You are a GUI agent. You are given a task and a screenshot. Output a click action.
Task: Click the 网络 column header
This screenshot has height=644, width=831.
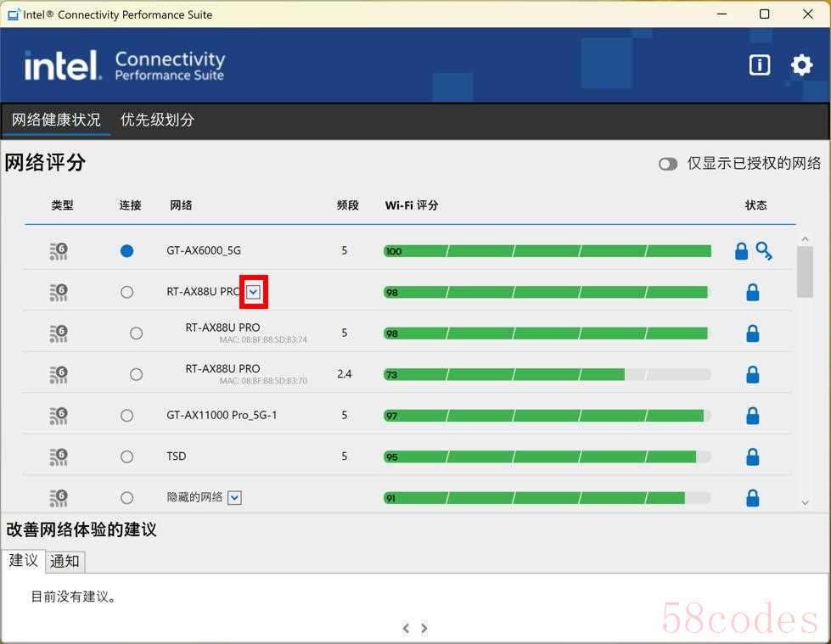181,205
